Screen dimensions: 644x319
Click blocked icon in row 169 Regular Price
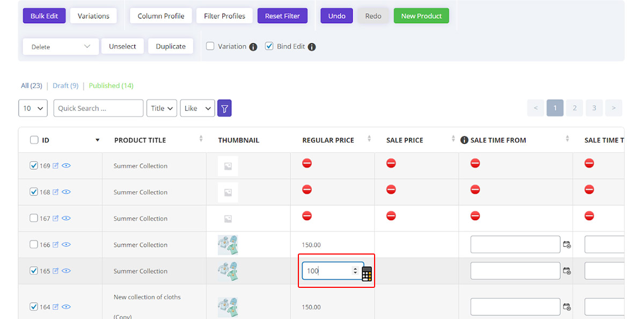(x=307, y=163)
